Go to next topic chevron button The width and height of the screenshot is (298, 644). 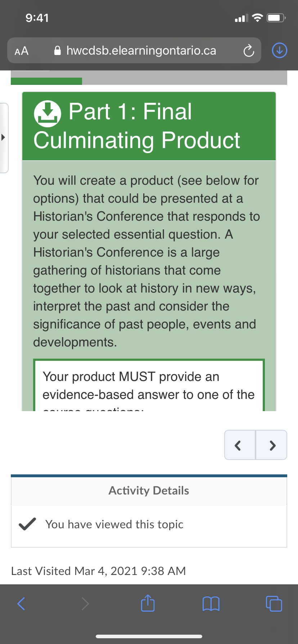[x=272, y=445]
